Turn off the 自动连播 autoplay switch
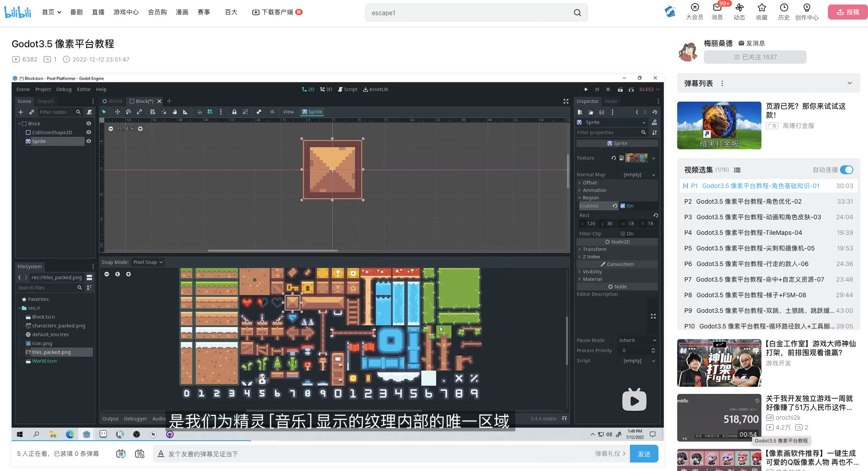Image resolution: width=868 pixels, height=471 pixels. click(846, 170)
